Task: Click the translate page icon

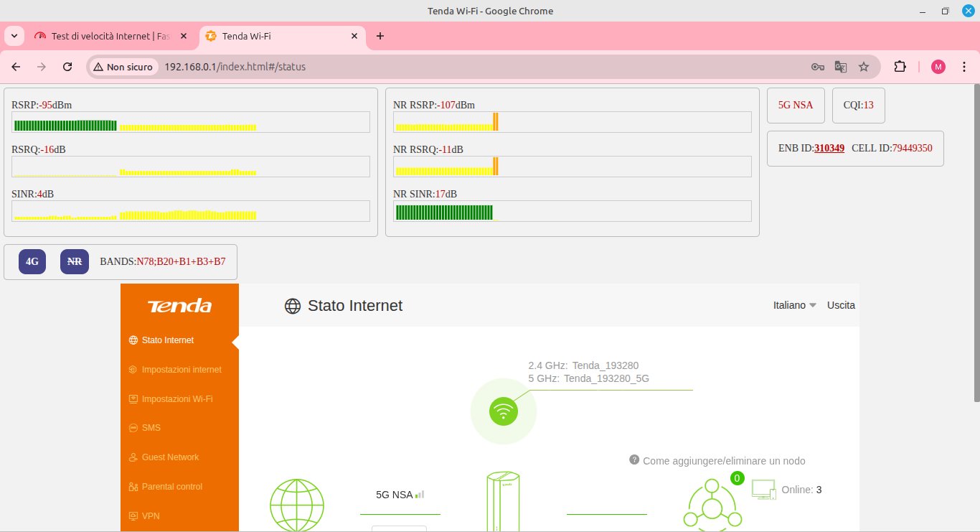Action: coord(841,67)
